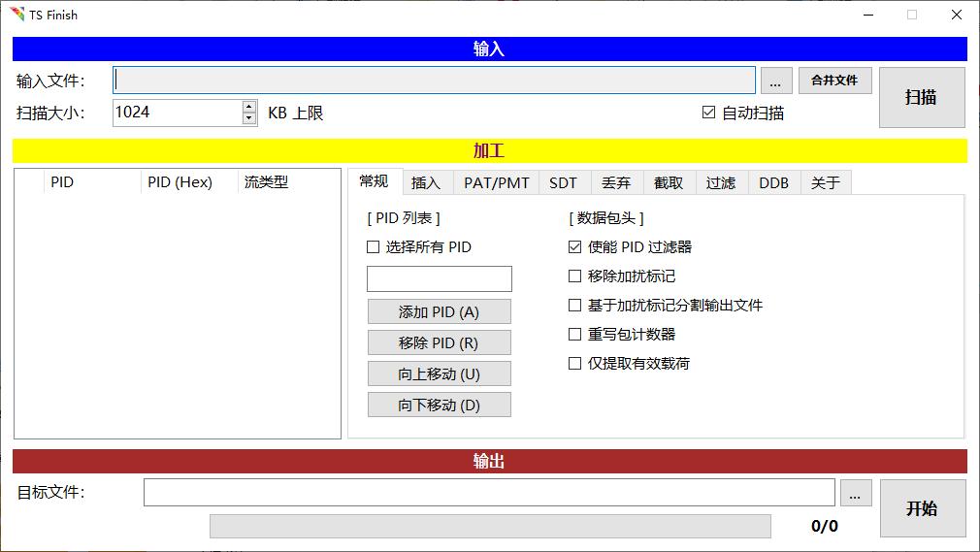Click the PID column header

92,182
